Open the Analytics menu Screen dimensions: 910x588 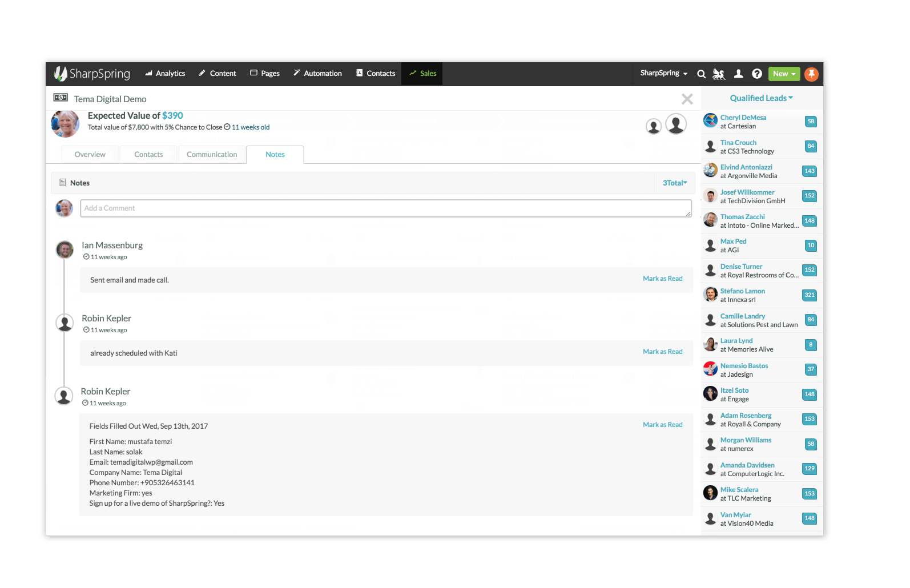point(165,74)
